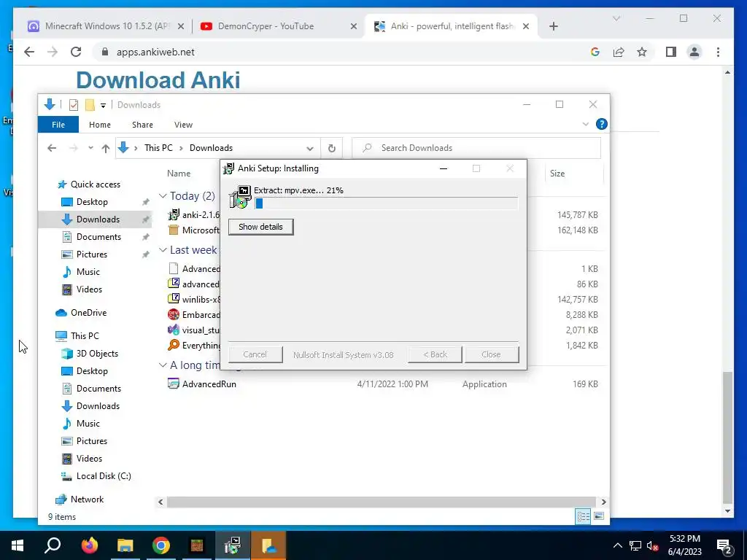Open a new Chrome tab
Image resolution: width=747 pixels, height=560 pixels.
[x=553, y=26]
